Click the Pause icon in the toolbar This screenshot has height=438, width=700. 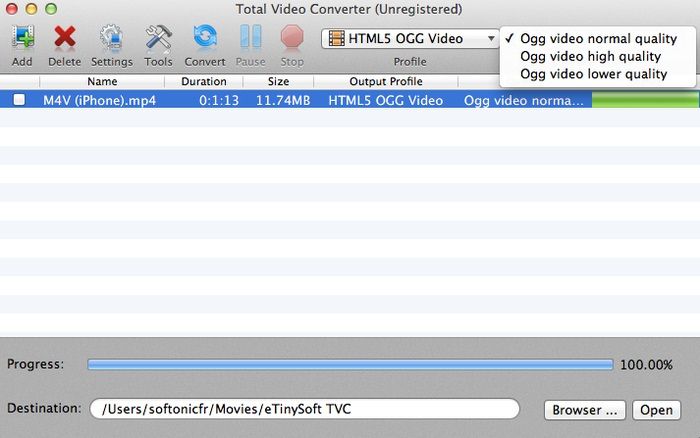[x=250, y=37]
